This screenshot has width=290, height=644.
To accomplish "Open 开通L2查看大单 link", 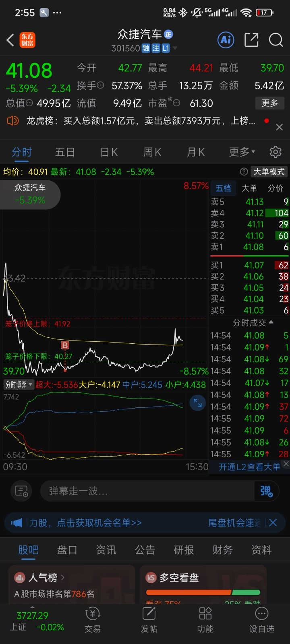I will point(249,467).
